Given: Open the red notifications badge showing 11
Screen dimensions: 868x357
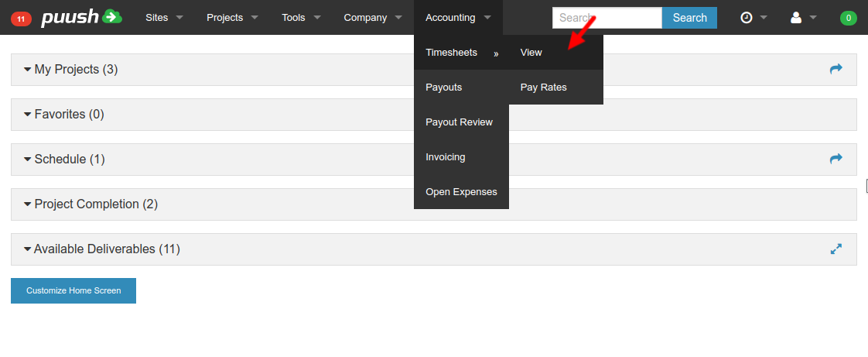Looking at the screenshot, I should tap(21, 18).
